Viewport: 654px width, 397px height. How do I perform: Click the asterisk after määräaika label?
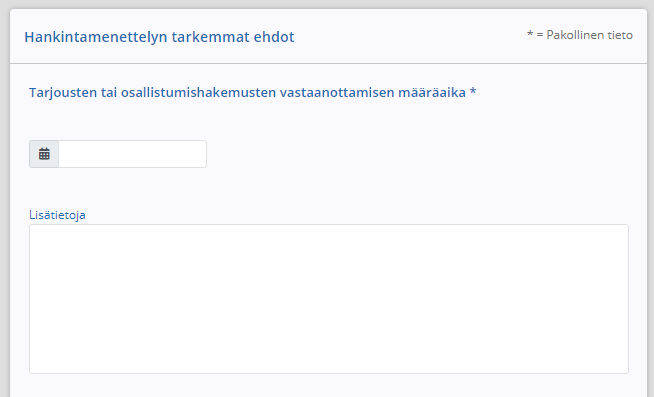[473, 91]
